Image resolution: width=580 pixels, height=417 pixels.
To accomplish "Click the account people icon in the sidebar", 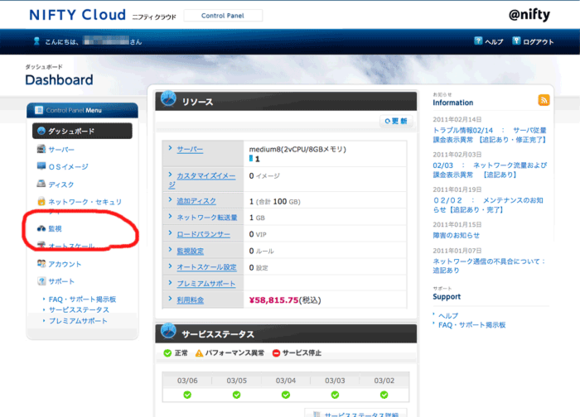I will [41, 263].
